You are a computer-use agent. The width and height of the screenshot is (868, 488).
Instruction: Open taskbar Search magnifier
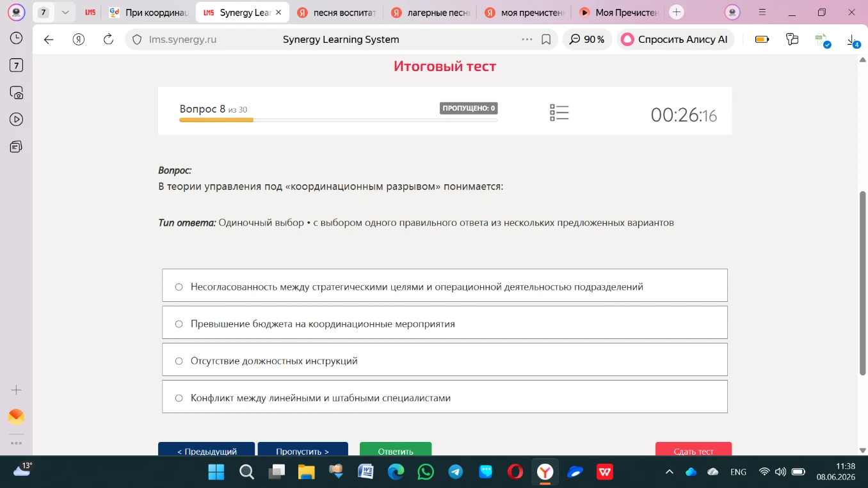coord(246,472)
